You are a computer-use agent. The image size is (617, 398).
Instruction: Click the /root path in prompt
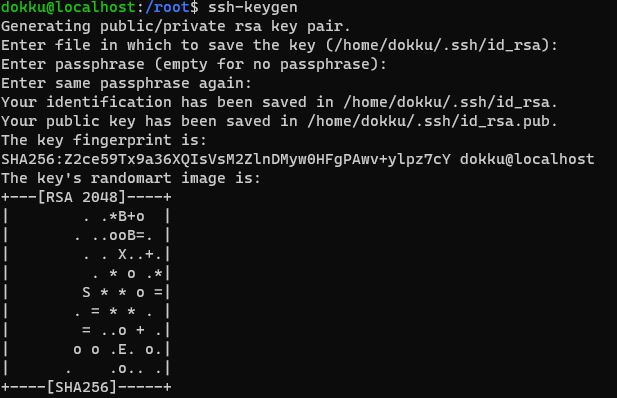coord(168,7)
